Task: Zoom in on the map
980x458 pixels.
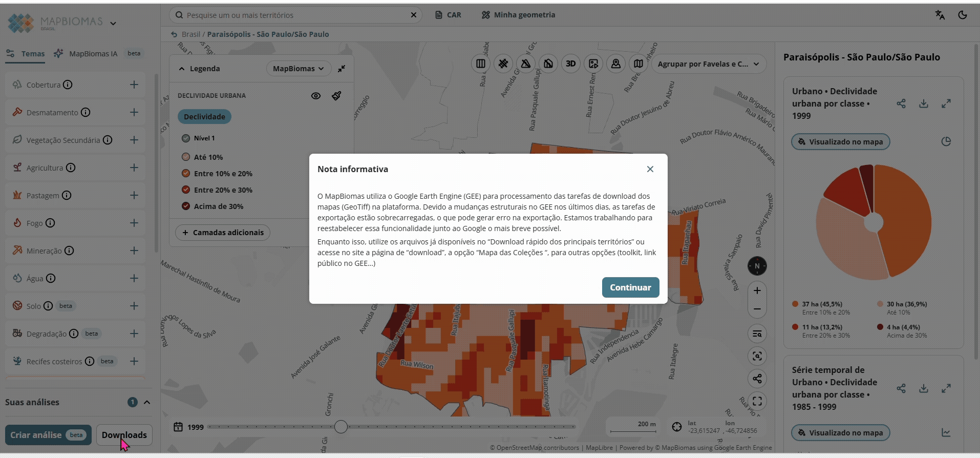Action: (757, 290)
